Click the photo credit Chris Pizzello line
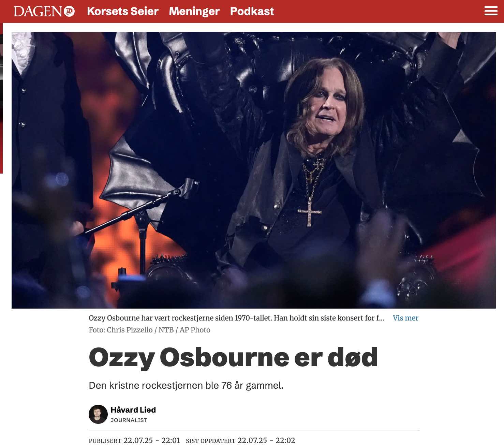This screenshot has width=504, height=446. [149, 330]
